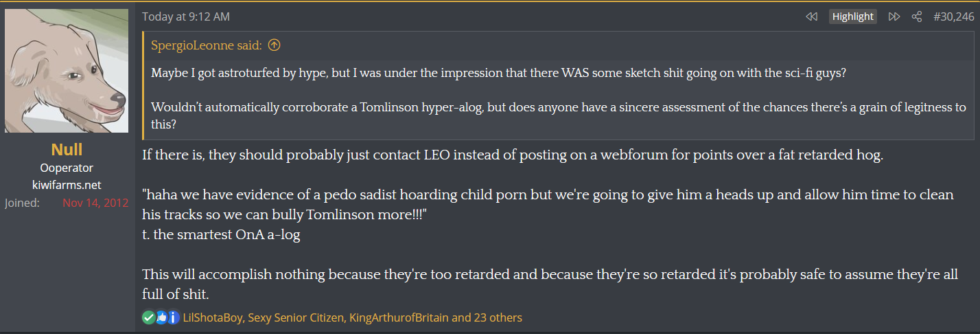Open the Null user profile name
980x334 pixels.
67,150
